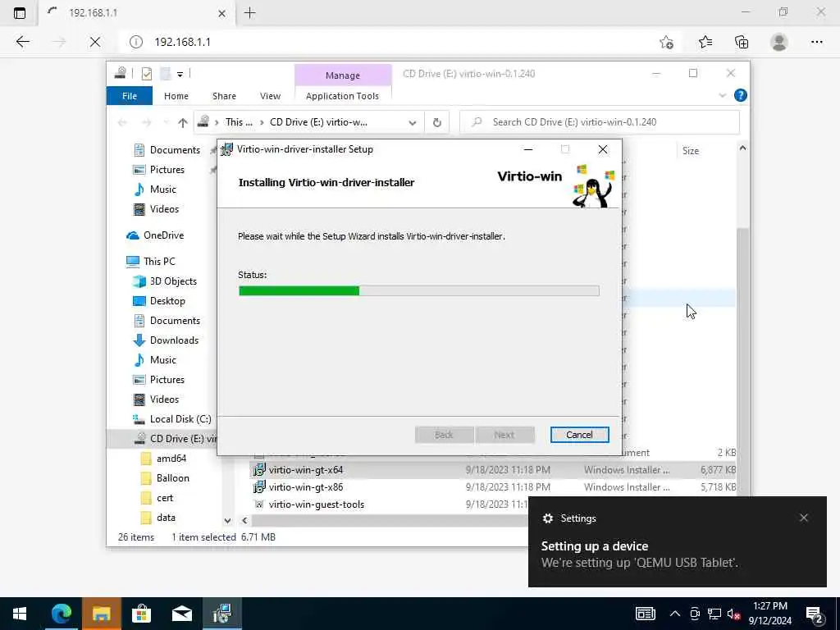Click address bar showing 192.168.1.1

(396, 42)
